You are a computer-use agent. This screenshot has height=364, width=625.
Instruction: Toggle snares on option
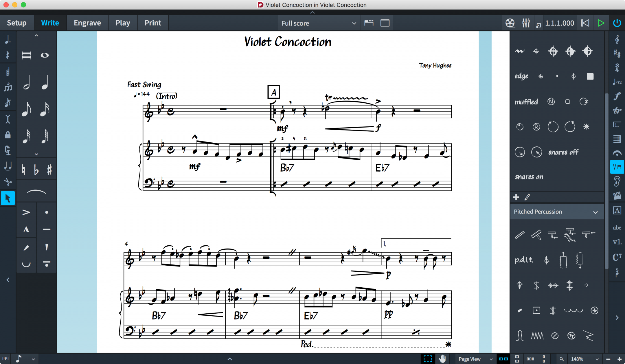pos(529,177)
